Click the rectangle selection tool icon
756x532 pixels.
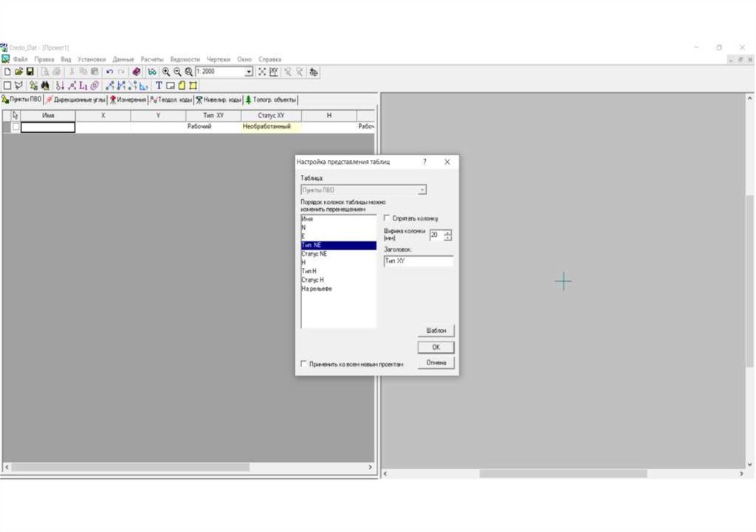click(7, 86)
